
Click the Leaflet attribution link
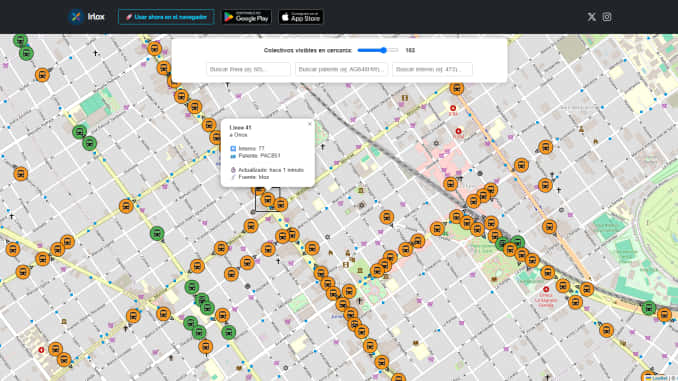pyautogui.click(x=659, y=378)
